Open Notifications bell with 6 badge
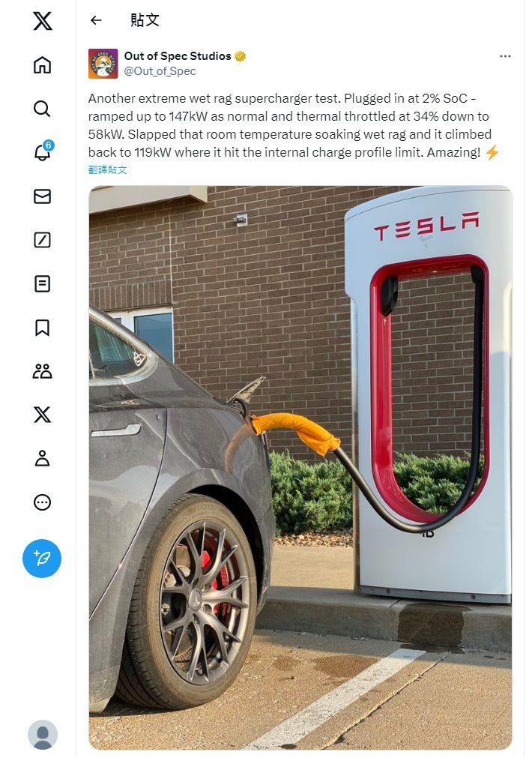 [x=42, y=152]
